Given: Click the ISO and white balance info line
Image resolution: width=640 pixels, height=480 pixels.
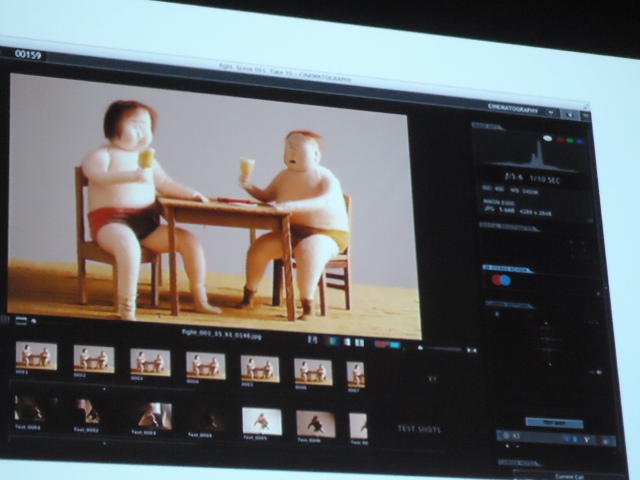Looking at the screenshot, I should [510, 190].
